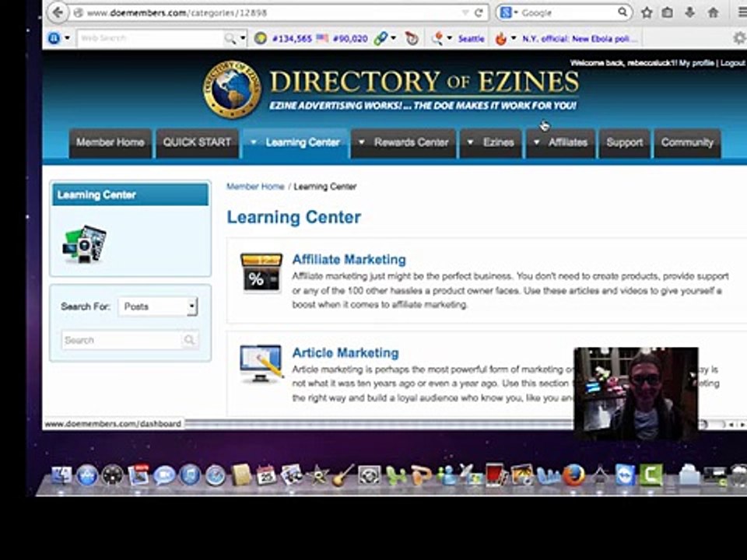Open the green Camtasia dock icon
Screen dimensions: 747x560
pyautogui.click(x=651, y=474)
